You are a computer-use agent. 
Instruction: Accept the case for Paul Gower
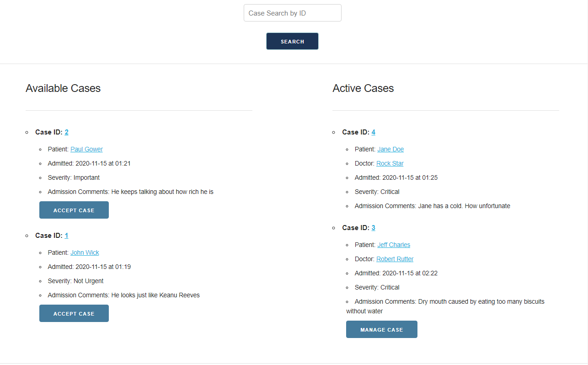click(x=74, y=210)
